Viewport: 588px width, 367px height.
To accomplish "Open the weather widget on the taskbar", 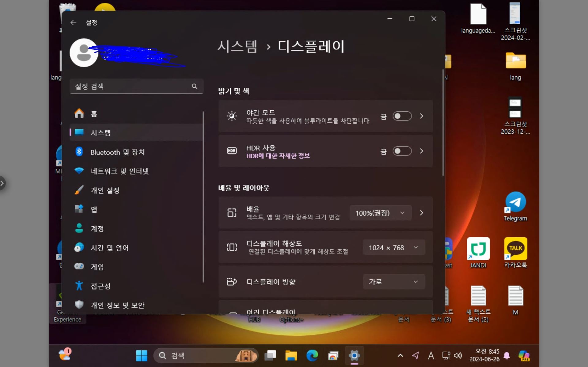I will click(65, 355).
